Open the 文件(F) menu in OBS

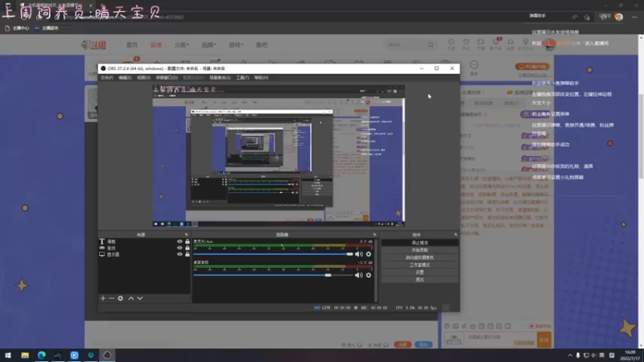click(x=107, y=77)
